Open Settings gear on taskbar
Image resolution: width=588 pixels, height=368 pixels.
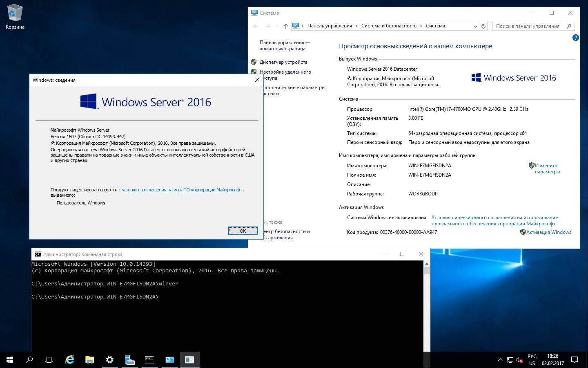coord(109,360)
